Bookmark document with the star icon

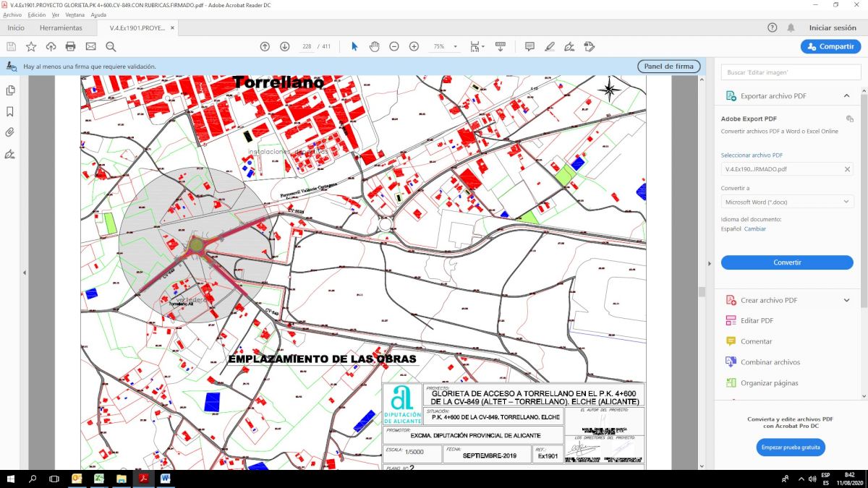31,46
